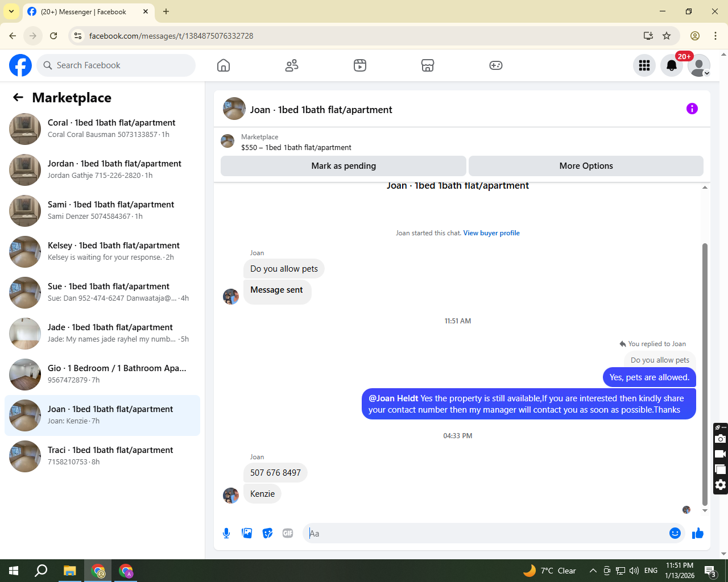Open File Explorer from taskbar
Screen dimensions: 728x582
tap(70, 571)
